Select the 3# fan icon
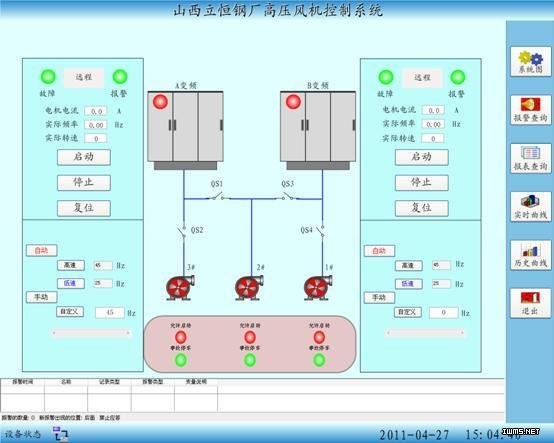The height and width of the screenshot is (443, 554). (180, 288)
